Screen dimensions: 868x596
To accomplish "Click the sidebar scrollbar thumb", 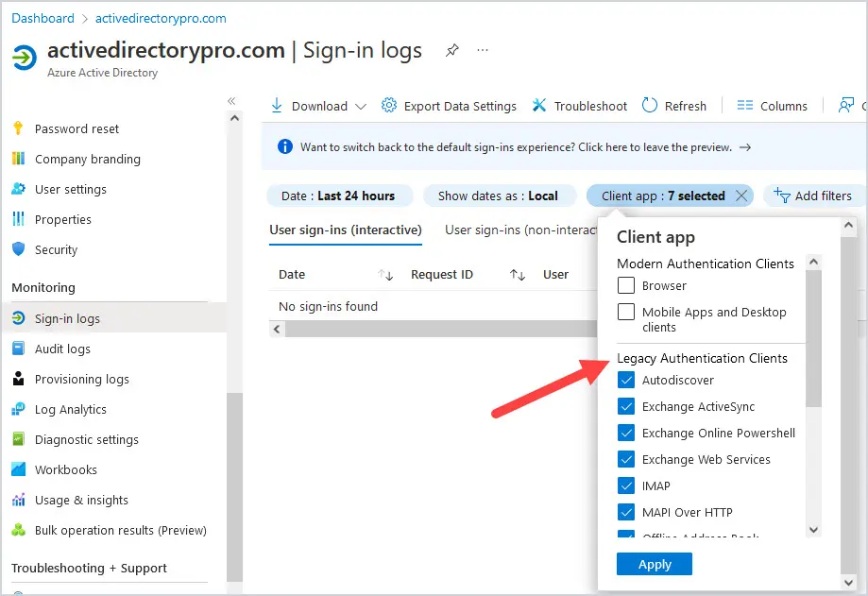I will coord(235,487).
